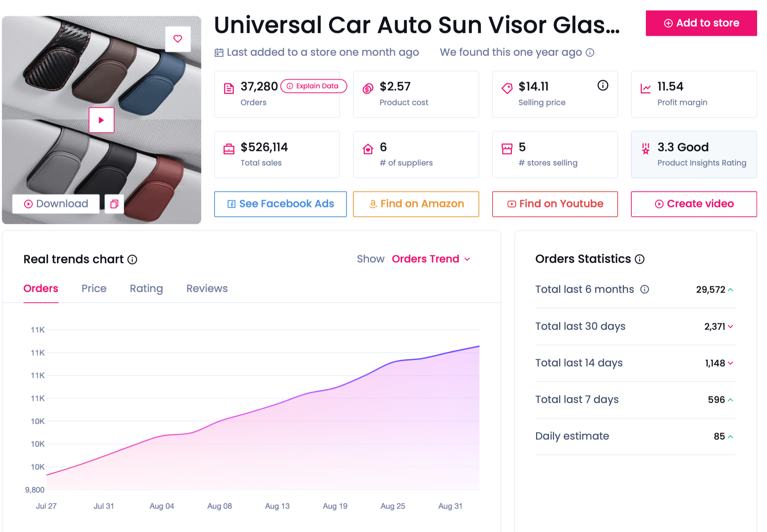Click the Create video button
Viewport: 767px width, 532px height.
[693, 204]
